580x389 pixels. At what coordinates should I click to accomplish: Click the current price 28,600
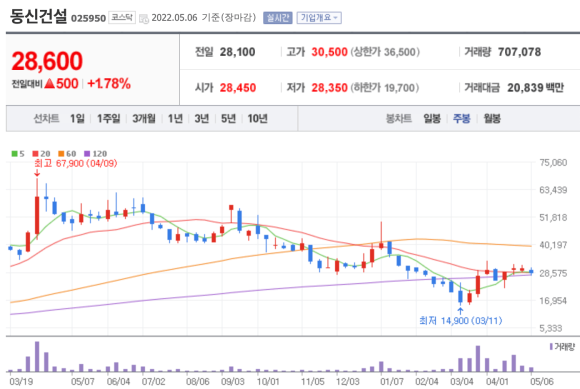[47, 61]
